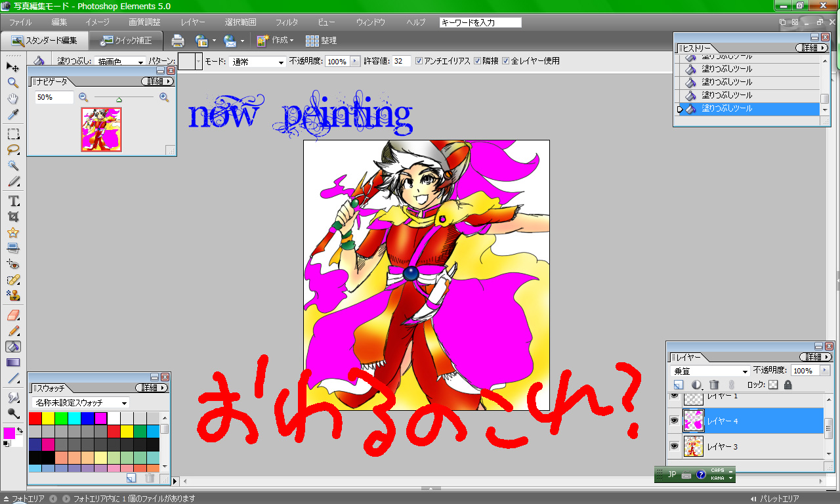
Task: Click the Navigator 50% zoom field
Action: (54, 97)
